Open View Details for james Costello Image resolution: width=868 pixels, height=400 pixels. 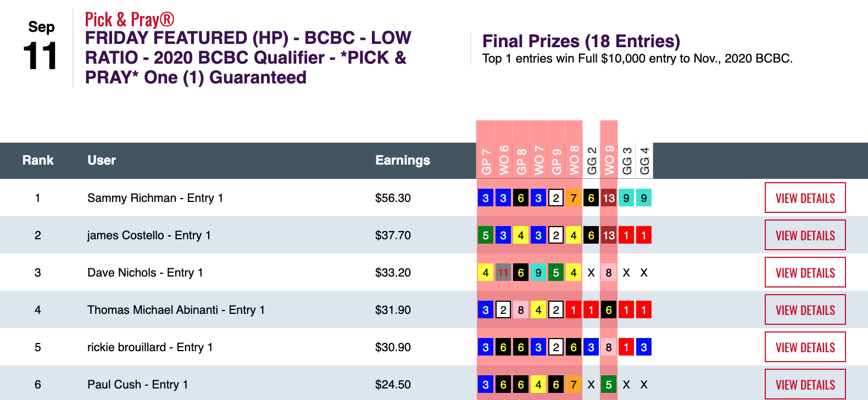(805, 235)
